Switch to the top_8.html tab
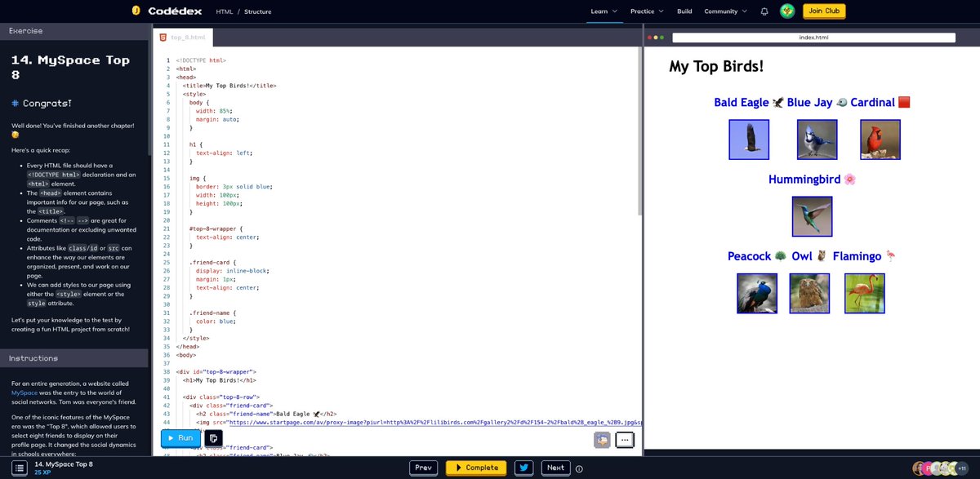 185,37
